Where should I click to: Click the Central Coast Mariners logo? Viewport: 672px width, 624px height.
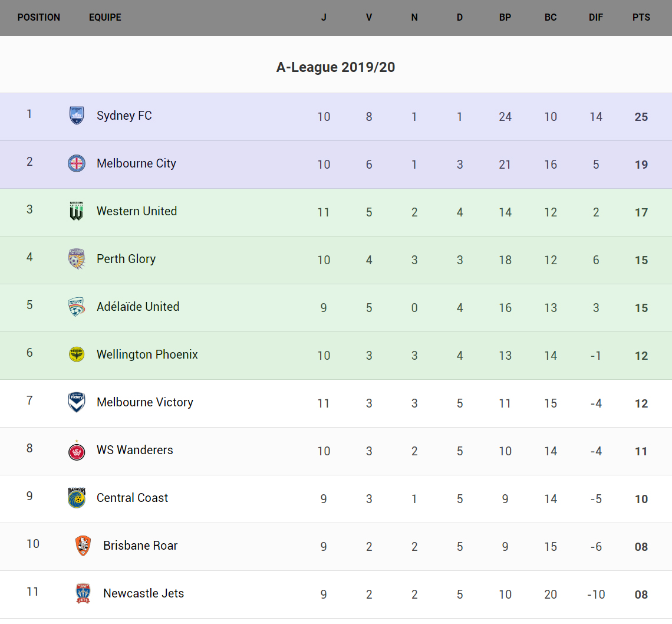tap(77, 498)
